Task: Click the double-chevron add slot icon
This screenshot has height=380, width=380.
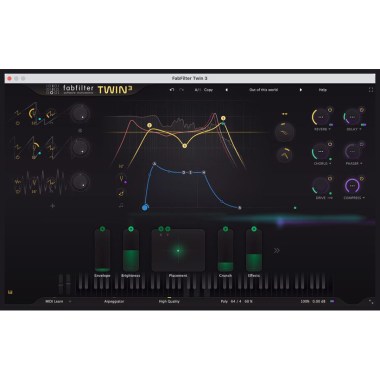Action: click(x=277, y=250)
